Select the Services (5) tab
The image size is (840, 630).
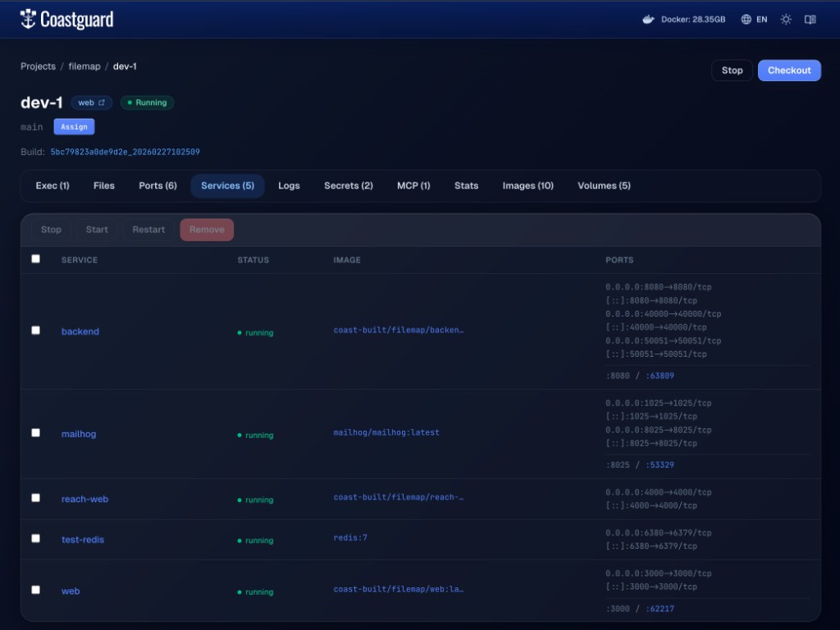(228, 185)
